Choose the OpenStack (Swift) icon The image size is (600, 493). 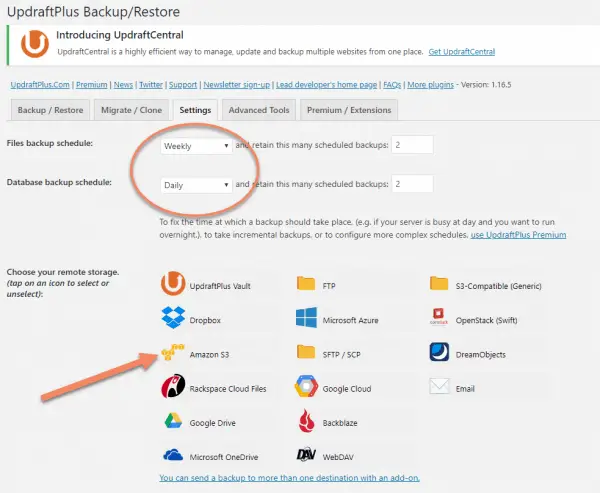point(439,317)
